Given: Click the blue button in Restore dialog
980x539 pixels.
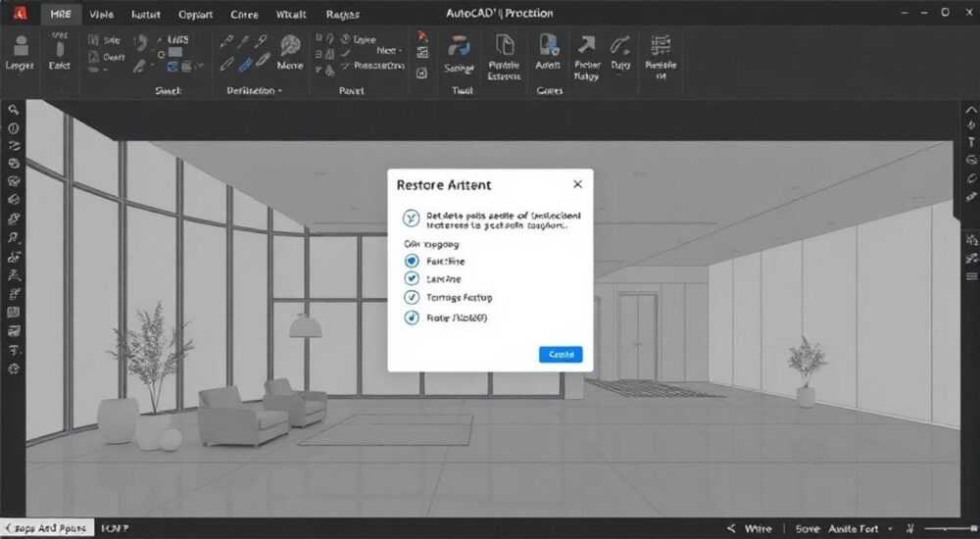Looking at the screenshot, I should click(x=561, y=355).
